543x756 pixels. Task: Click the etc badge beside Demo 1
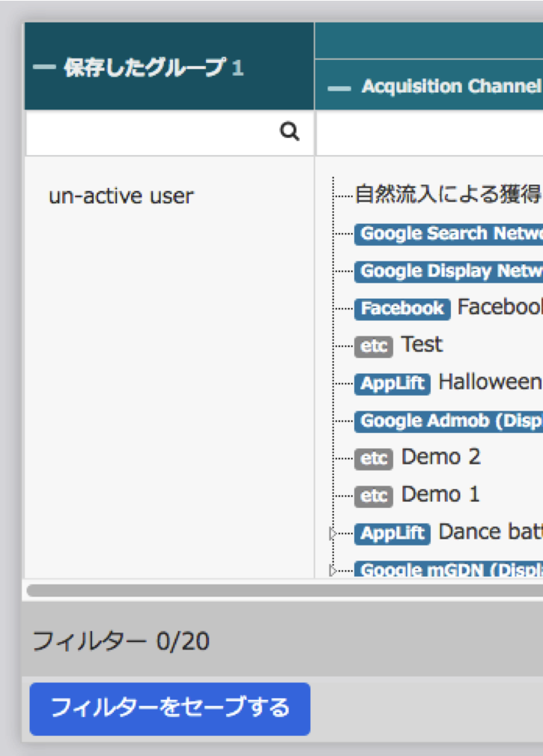click(x=374, y=496)
